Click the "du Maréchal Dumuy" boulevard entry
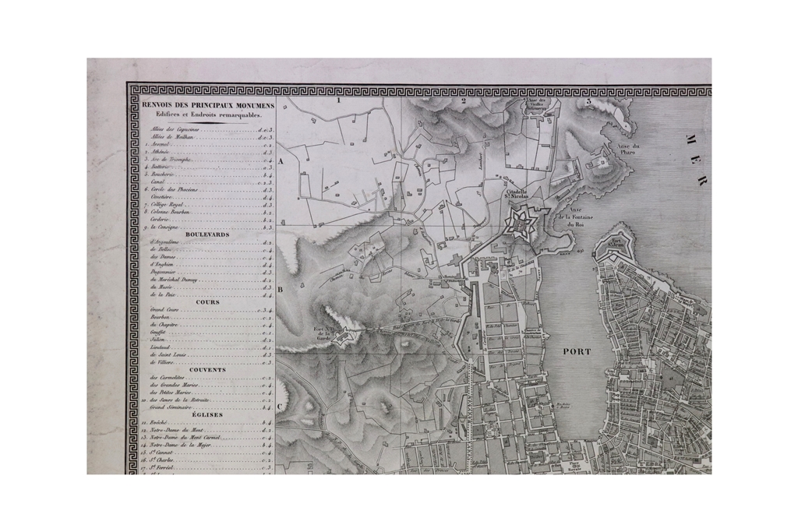Image resolution: width=798 pixels, height=532 pixels. coord(212,280)
